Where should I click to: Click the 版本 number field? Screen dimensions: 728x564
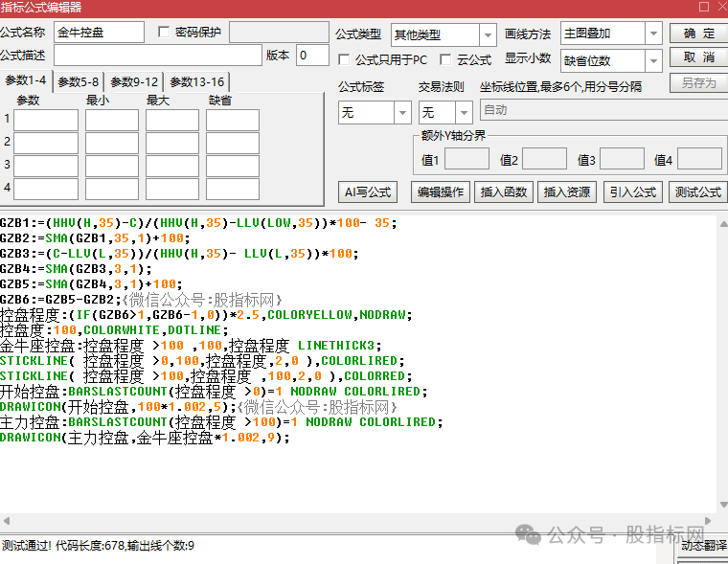click(312, 56)
